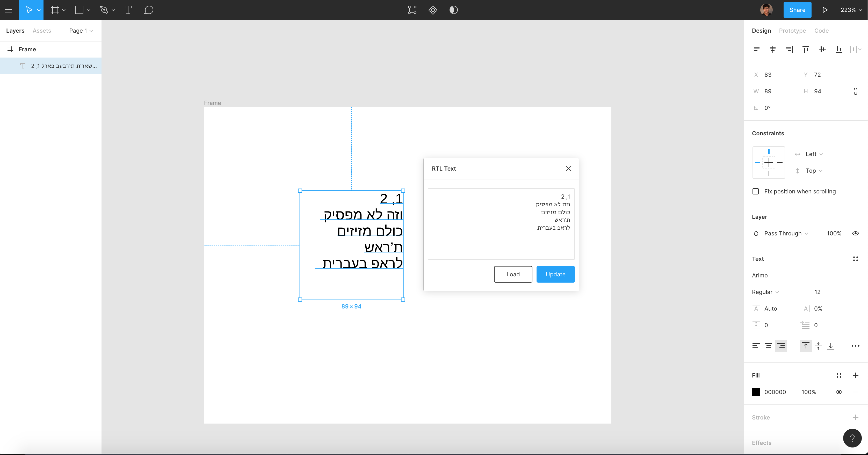Toggle layer visibility eye icon
868x455 pixels.
pos(855,233)
